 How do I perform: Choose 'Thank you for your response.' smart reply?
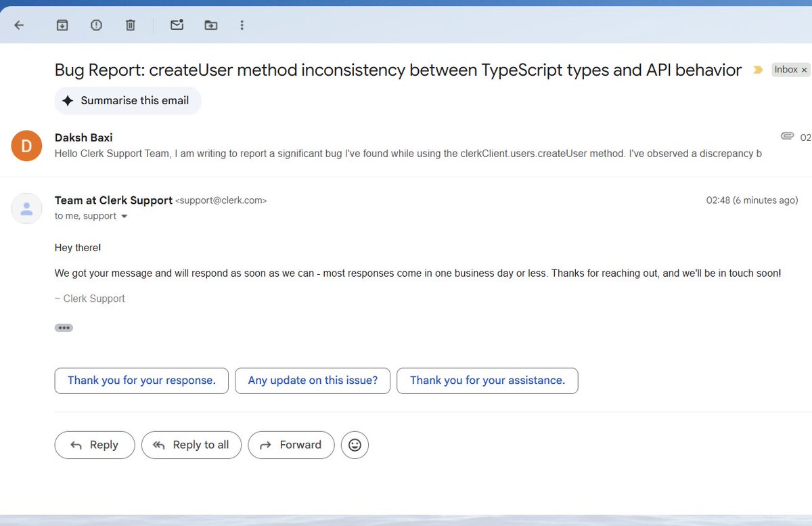tap(141, 380)
